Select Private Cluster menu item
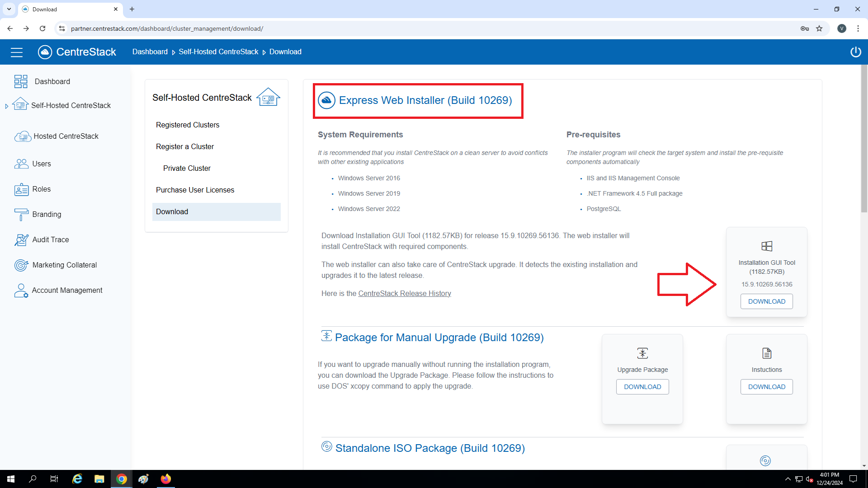The height and width of the screenshot is (488, 868). pyautogui.click(x=187, y=168)
